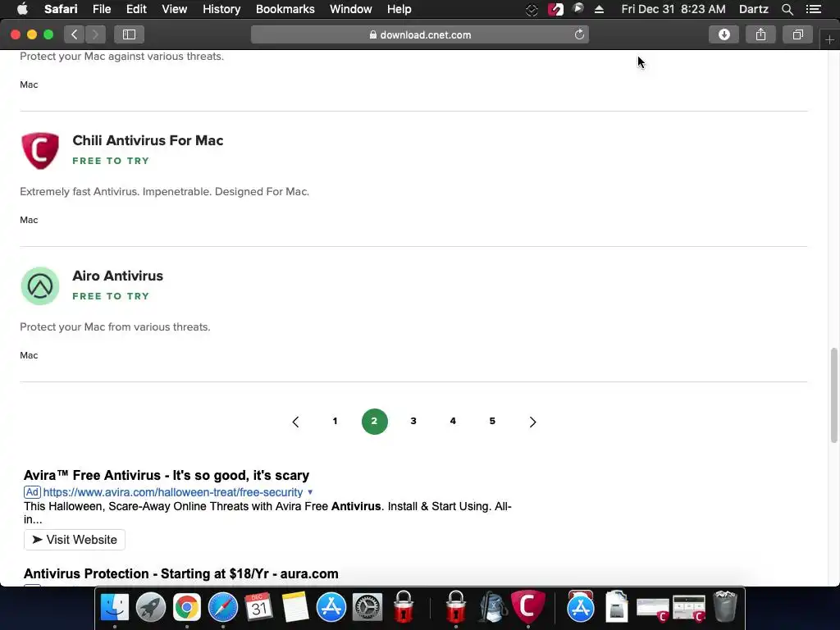
Task: Open the Apple menu
Action: coord(22,9)
